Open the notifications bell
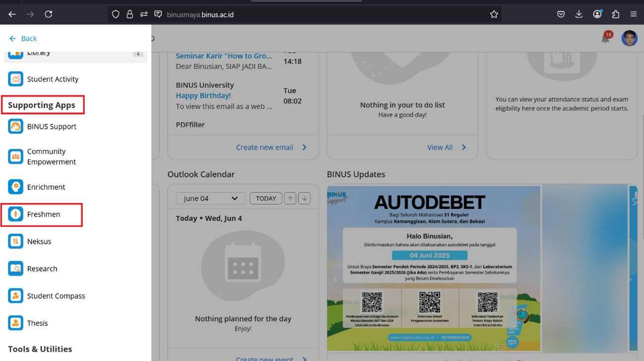The width and height of the screenshot is (644, 361). pyautogui.click(x=606, y=38)
